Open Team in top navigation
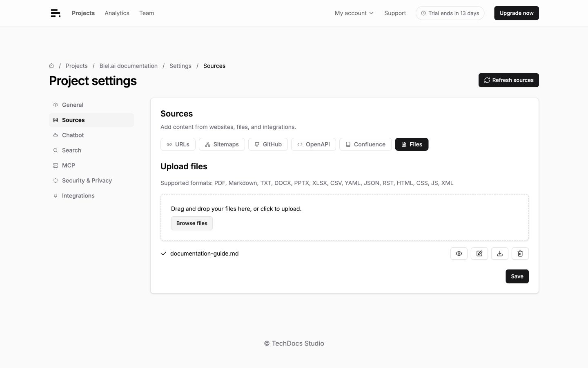Image resolution: width=588 pixels, height=368 pixels. [147, 13]
